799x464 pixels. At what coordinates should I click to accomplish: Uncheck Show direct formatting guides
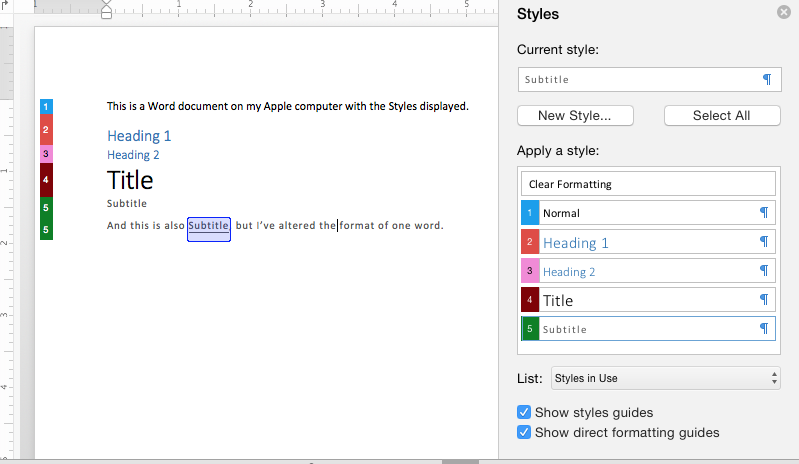[x=524, y=432]
